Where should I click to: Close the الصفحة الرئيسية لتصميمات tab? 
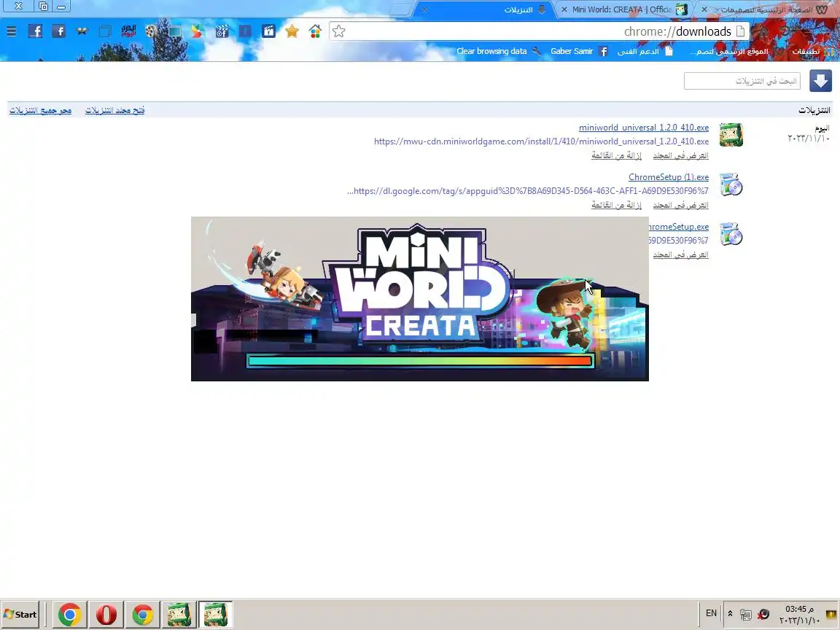(704, 9)
